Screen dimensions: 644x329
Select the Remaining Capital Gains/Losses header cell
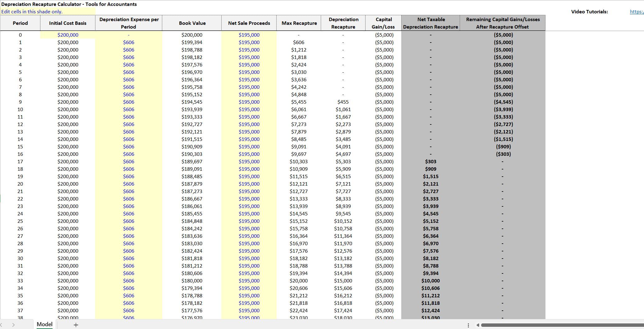click(x=502, y=23)
